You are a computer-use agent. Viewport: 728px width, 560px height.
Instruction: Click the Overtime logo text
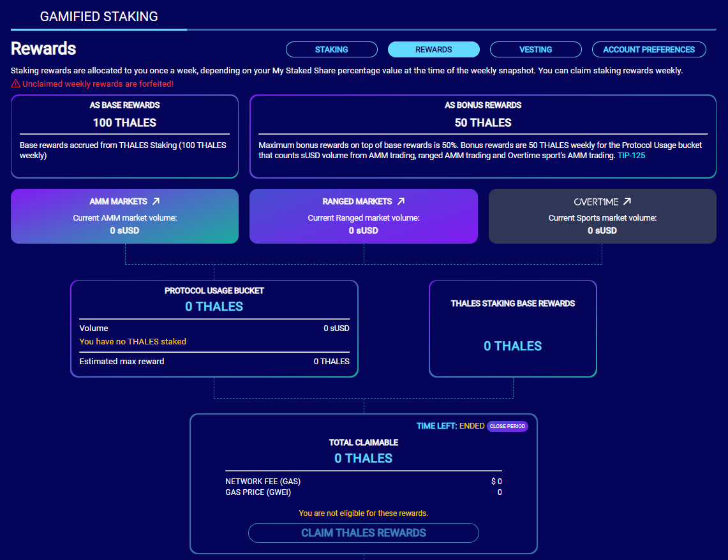point(596,202)
